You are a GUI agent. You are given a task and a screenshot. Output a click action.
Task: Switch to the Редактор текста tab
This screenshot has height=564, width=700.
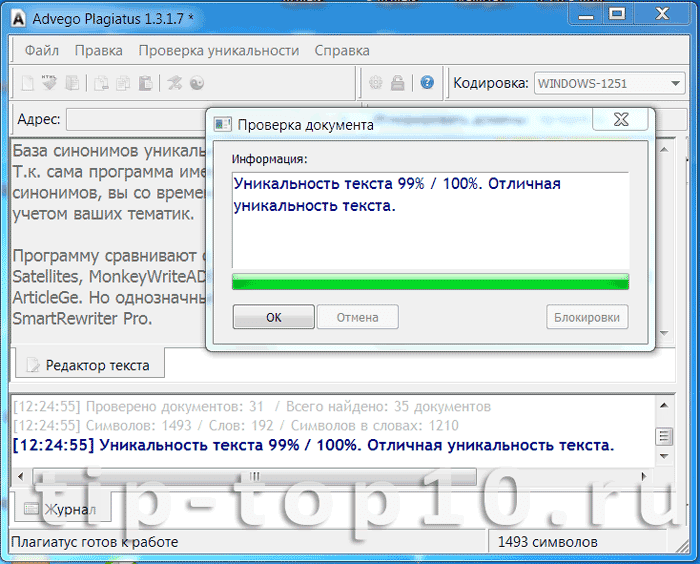[90, 365]
